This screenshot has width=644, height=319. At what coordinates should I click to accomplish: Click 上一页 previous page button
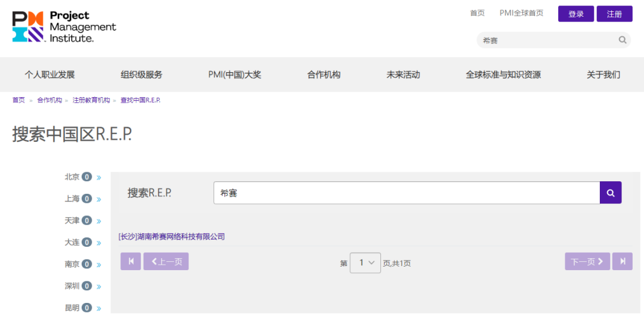coord(166,262)
